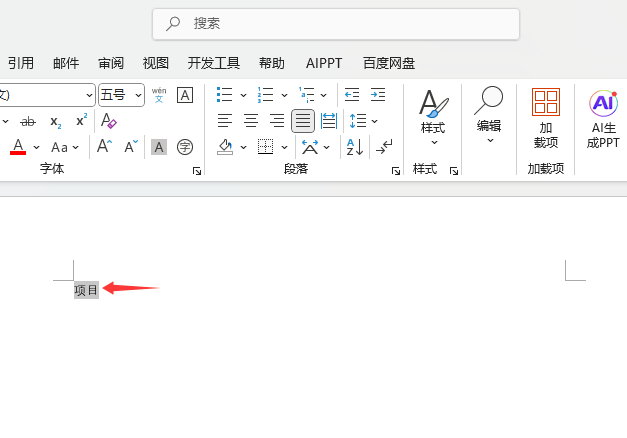Click the 加载项 add-ins button

pyautogui.click(x=546, y=119)
